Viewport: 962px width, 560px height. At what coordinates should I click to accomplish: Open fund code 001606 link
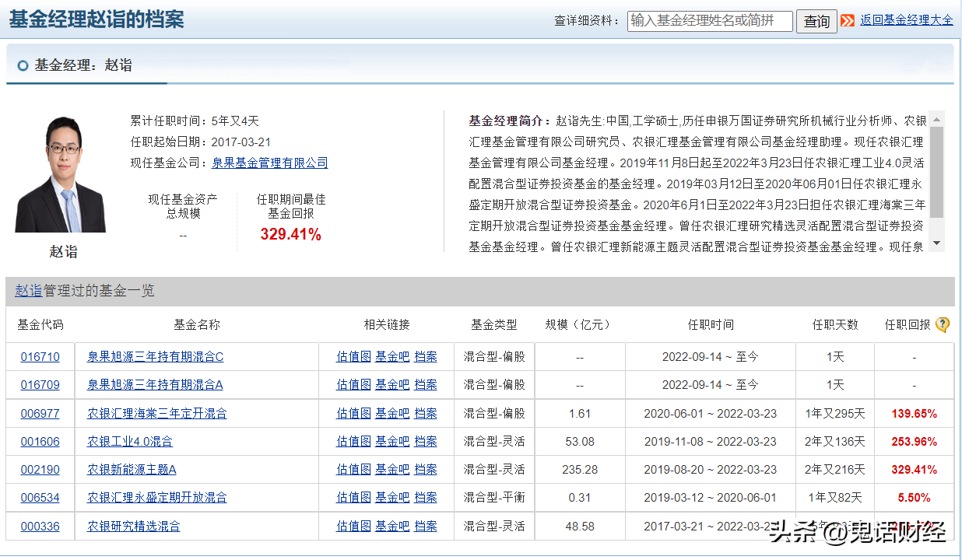pos(40,442)
